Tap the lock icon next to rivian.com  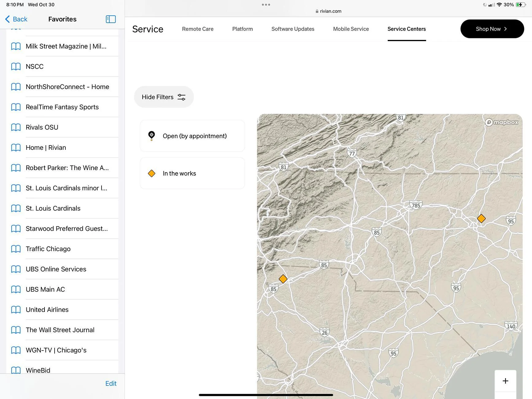pyautogui.click(x=317, y=11)
